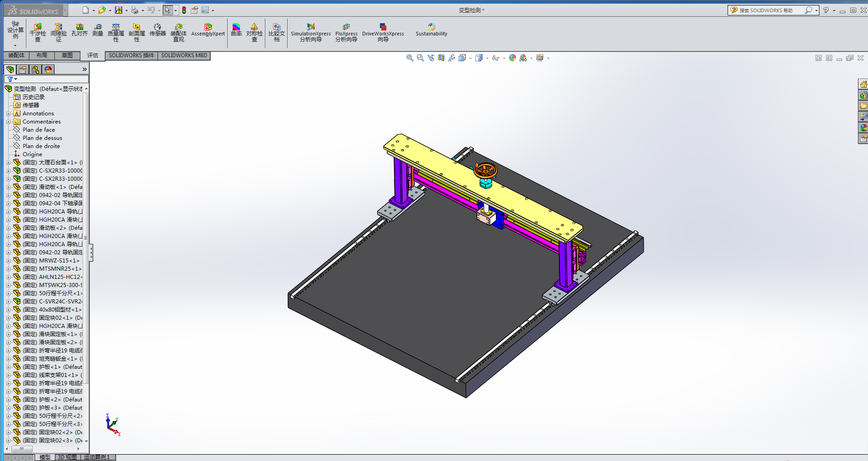Viewport: 868px width, 461px height.
Task: Open the ConfigurationManager tab icon
Action: click(x=35, y=69)
